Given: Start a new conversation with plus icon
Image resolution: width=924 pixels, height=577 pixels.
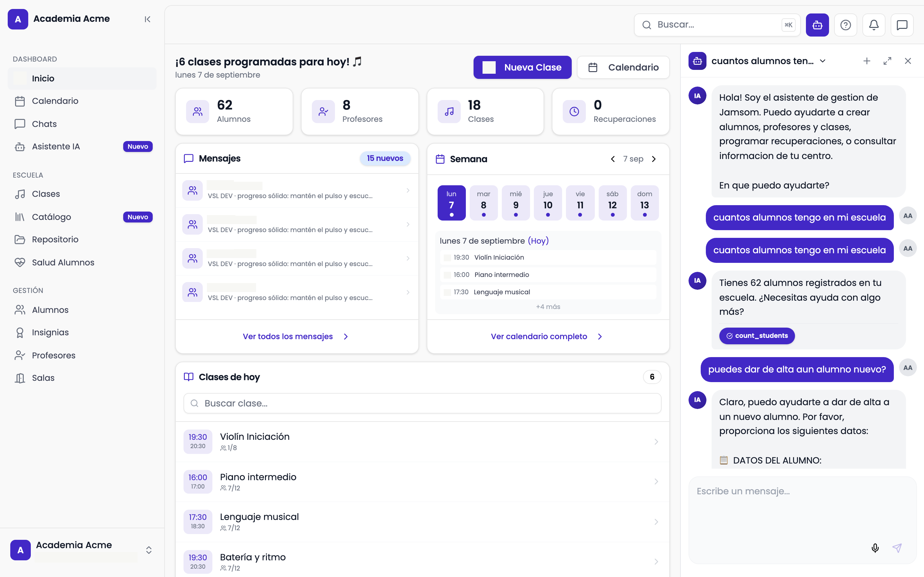Looking at the screenshot, I should click(x=867, y=61).
